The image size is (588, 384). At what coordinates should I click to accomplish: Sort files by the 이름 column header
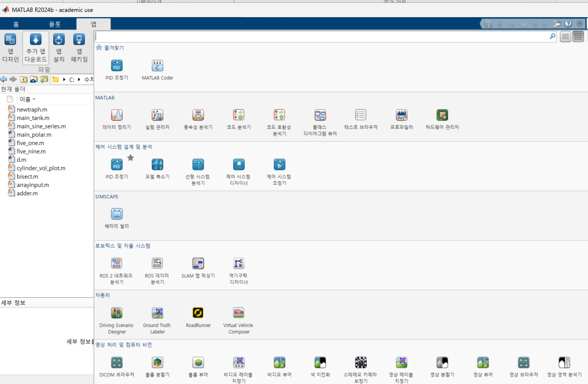coord(27,99)
